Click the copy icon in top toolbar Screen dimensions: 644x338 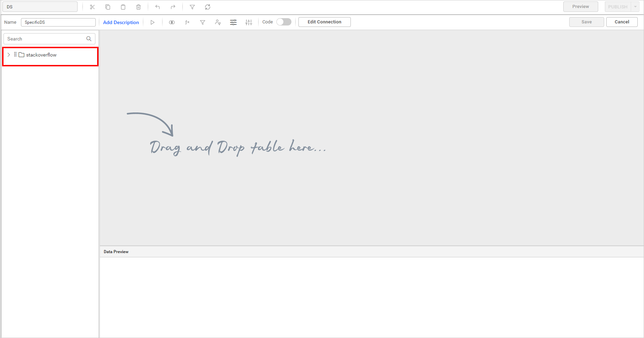point(108,7)
